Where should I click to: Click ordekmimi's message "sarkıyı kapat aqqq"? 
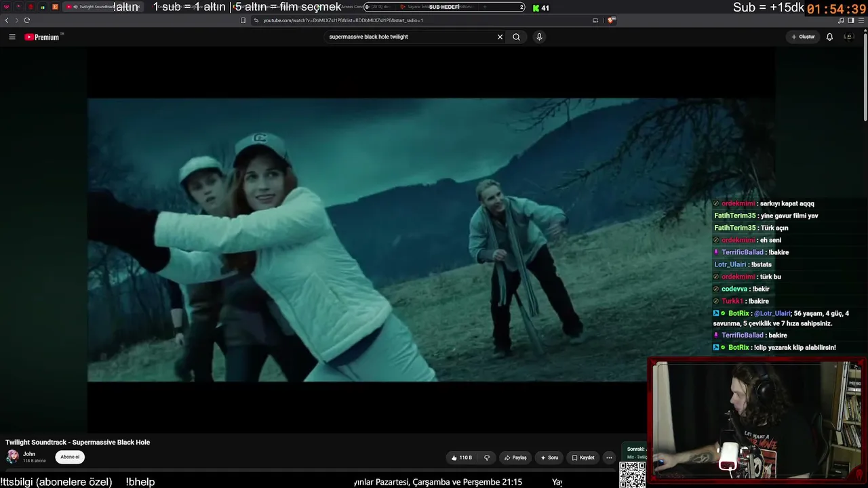tap(764, 203)
